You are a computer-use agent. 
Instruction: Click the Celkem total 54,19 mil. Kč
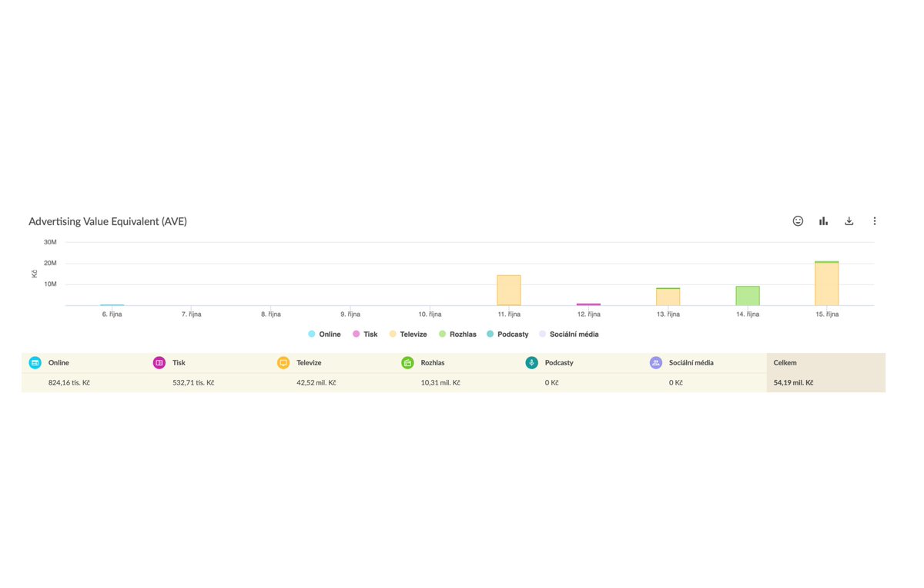click(794, 382)
